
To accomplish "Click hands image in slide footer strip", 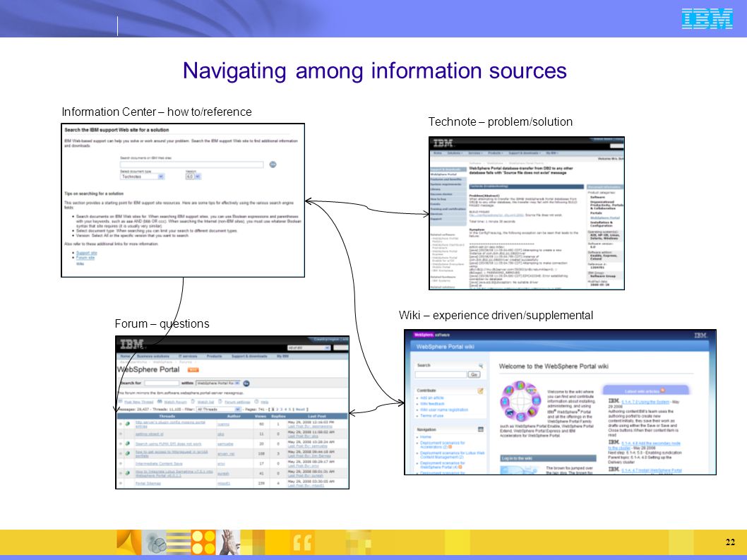I will pyautogui.click(x=228, y=542).
